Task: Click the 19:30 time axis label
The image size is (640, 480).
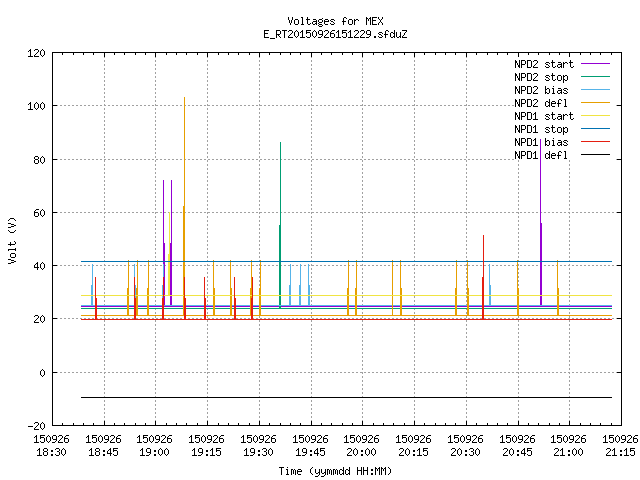Action: 258,452
